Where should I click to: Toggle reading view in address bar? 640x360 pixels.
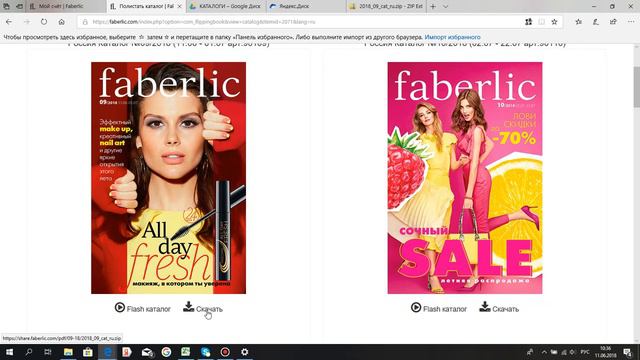[x=542, y=22]
